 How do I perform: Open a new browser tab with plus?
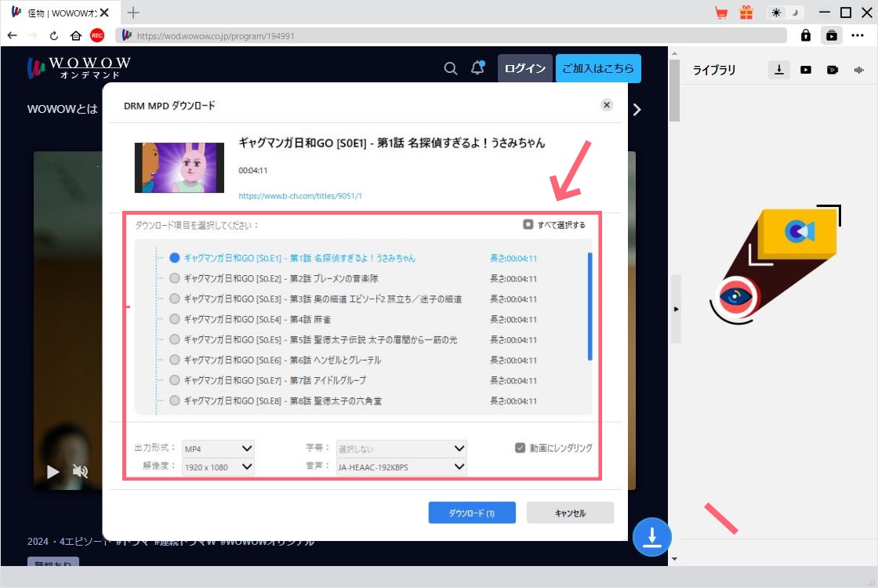click(x=133, y=13)
